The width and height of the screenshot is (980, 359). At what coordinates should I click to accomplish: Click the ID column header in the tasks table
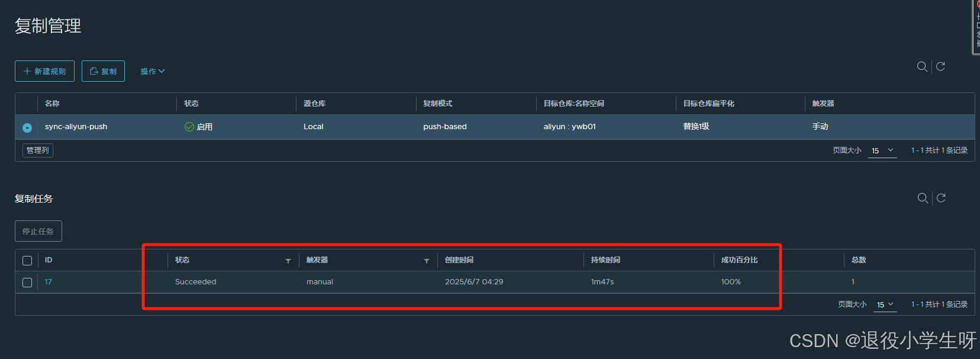(x=49, y=260)
